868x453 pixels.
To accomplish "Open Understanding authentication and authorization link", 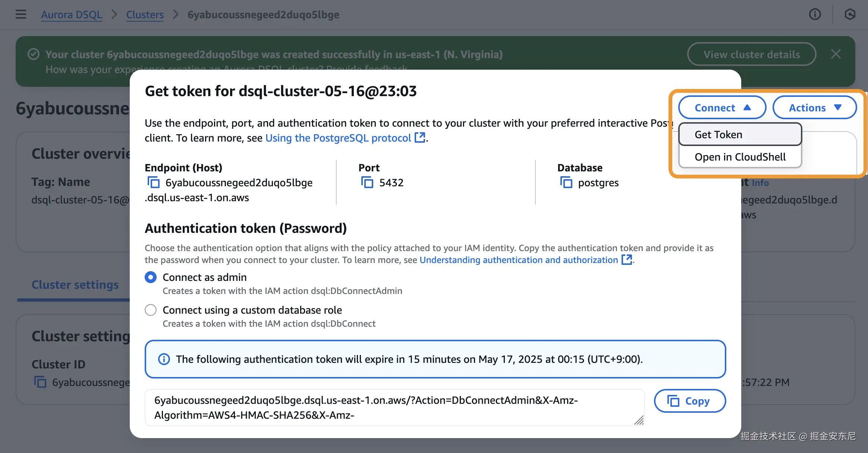I will 519,260.
